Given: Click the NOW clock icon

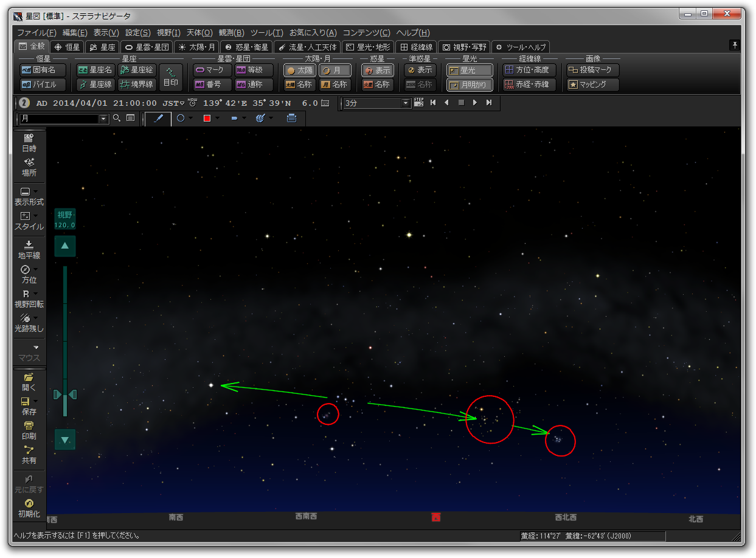Looking at the screenshot, I should [x=192, y=103].
